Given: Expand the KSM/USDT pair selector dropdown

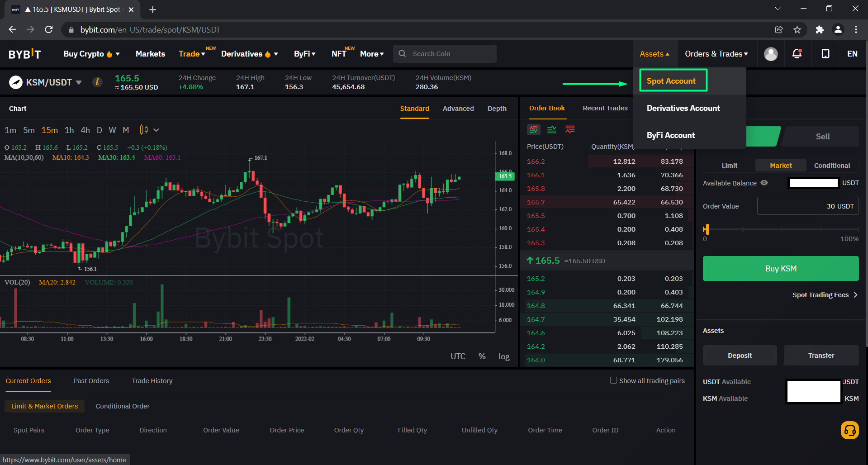Looking at the screenshot, I should tap(79, 82).
